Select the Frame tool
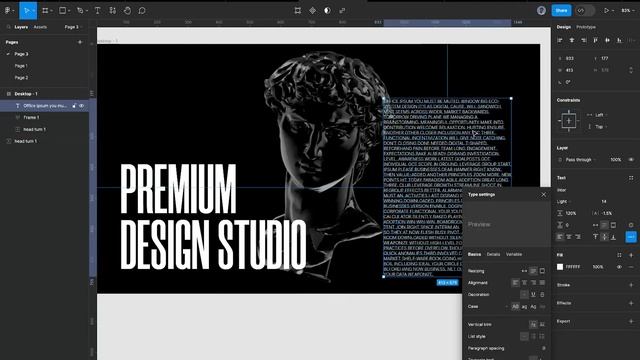 pos(45,11)
